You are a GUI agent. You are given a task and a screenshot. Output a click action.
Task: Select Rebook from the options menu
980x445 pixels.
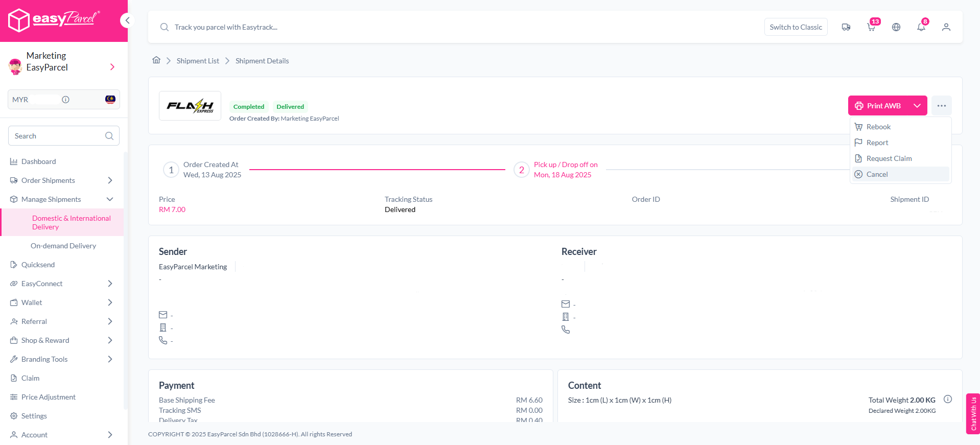pos(878,127)
